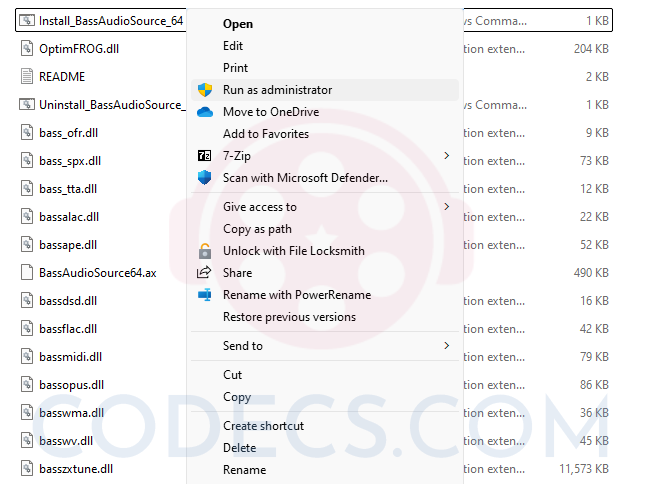
Task: Expand the Send to submenu arrow
Action: click(447, 345)
